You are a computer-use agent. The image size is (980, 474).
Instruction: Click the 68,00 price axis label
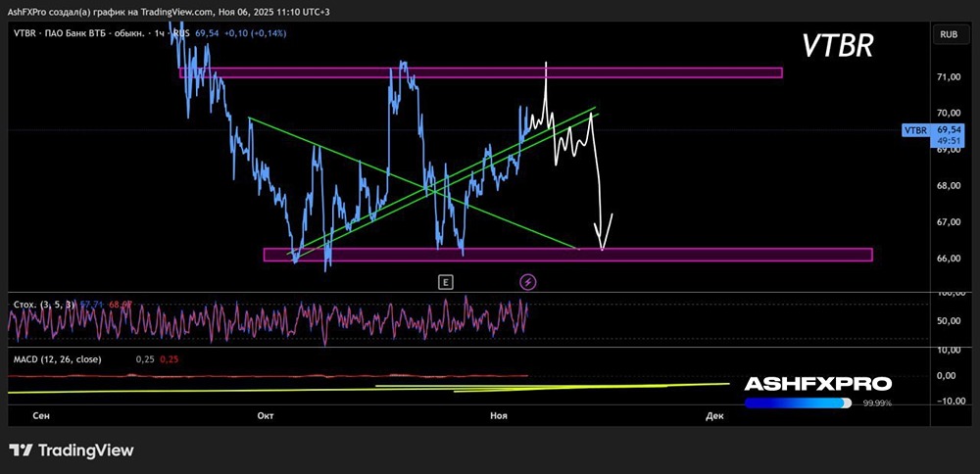point(949,185)
